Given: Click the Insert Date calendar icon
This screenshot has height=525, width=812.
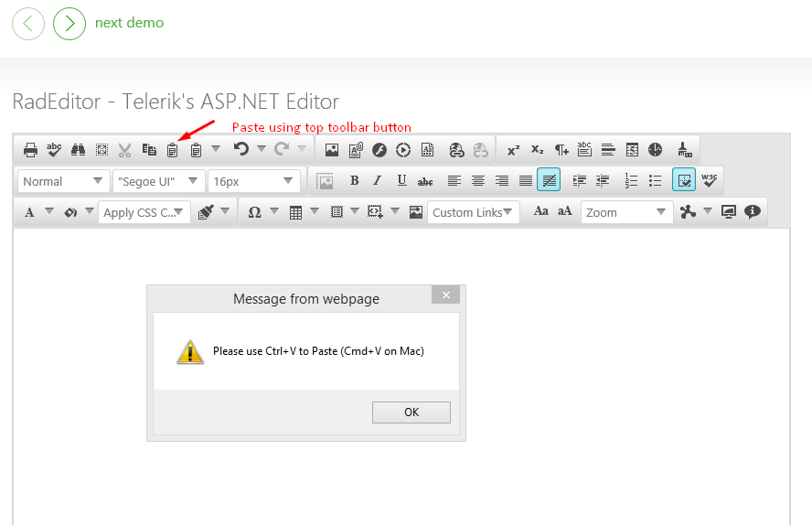Looking at the screenshot, I should coord(632,150).
